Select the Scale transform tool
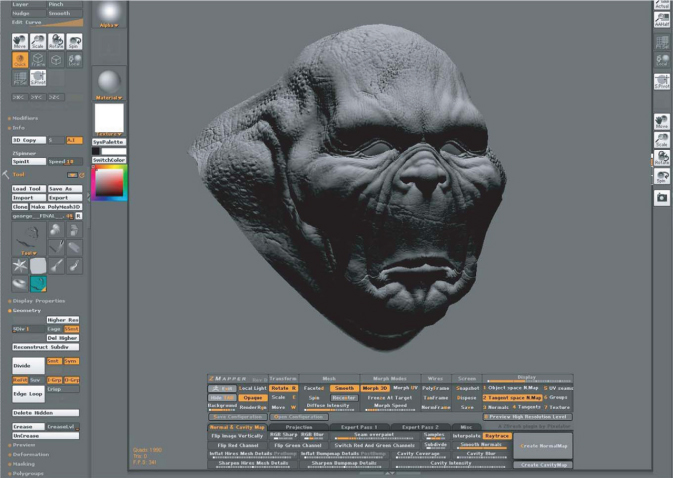 coord(37,43)
